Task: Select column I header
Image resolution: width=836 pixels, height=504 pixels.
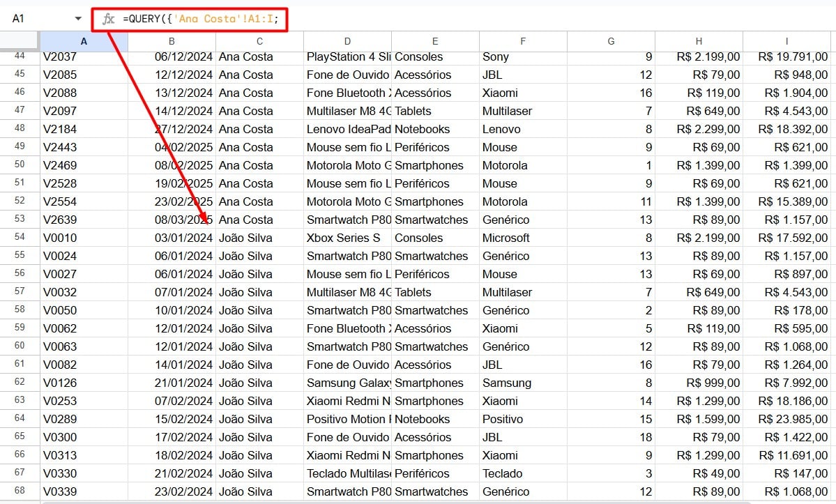Action: coord(787,41)
